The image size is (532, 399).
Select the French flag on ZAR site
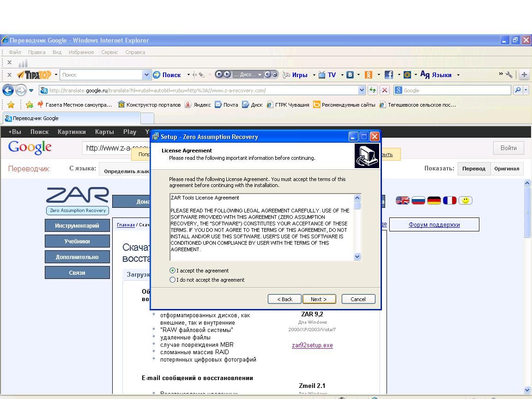pos(449,200)
